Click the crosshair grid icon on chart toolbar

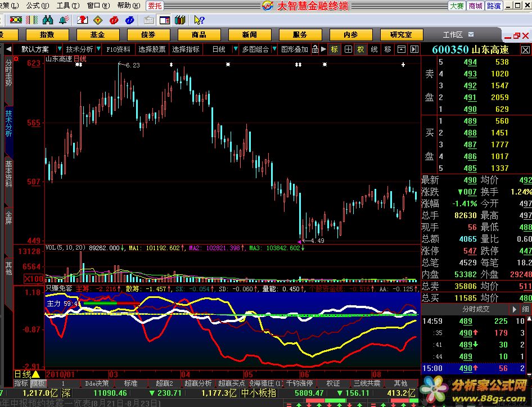point(348,49)
